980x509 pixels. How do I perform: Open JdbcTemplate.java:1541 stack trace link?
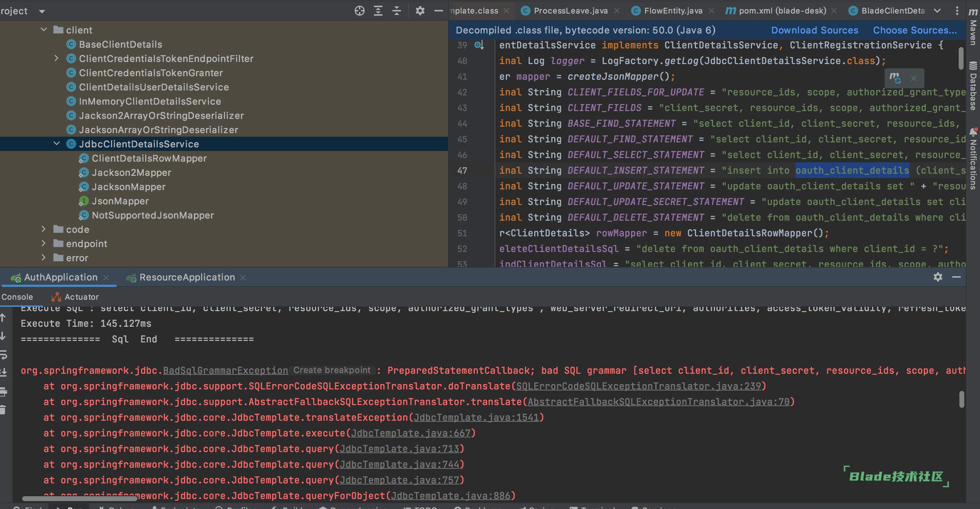[476, 417]
